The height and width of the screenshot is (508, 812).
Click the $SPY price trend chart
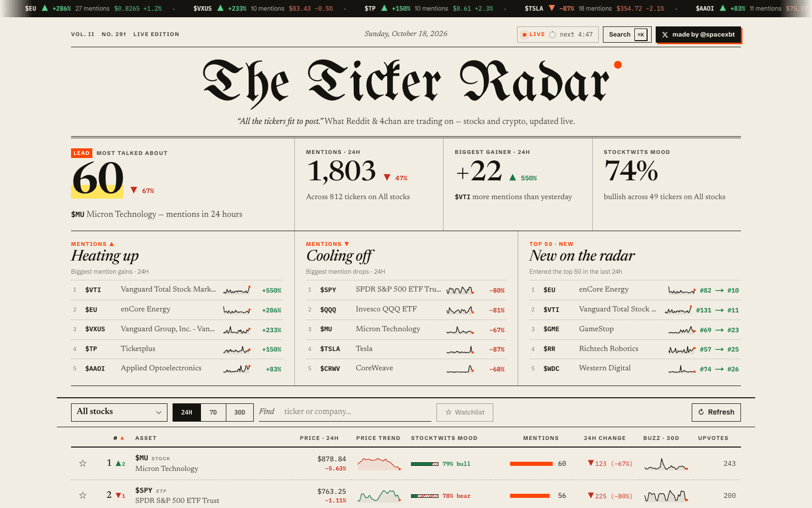click(379, 495)
